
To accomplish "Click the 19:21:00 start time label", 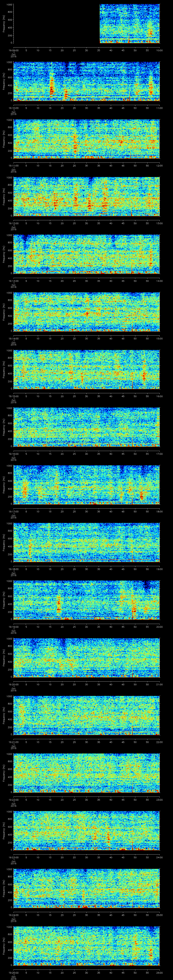I will coord(13,742).
